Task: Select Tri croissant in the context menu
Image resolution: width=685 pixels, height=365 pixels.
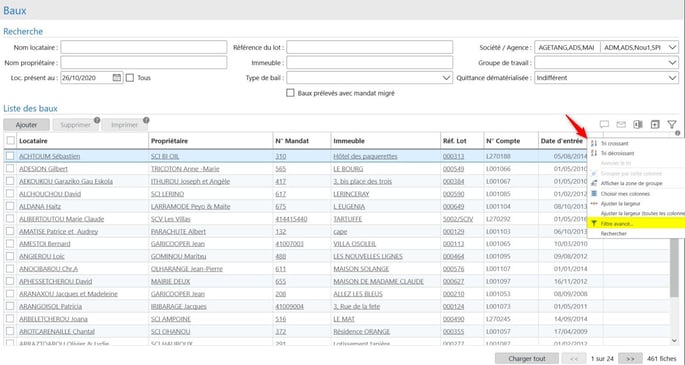Action: 614,143
